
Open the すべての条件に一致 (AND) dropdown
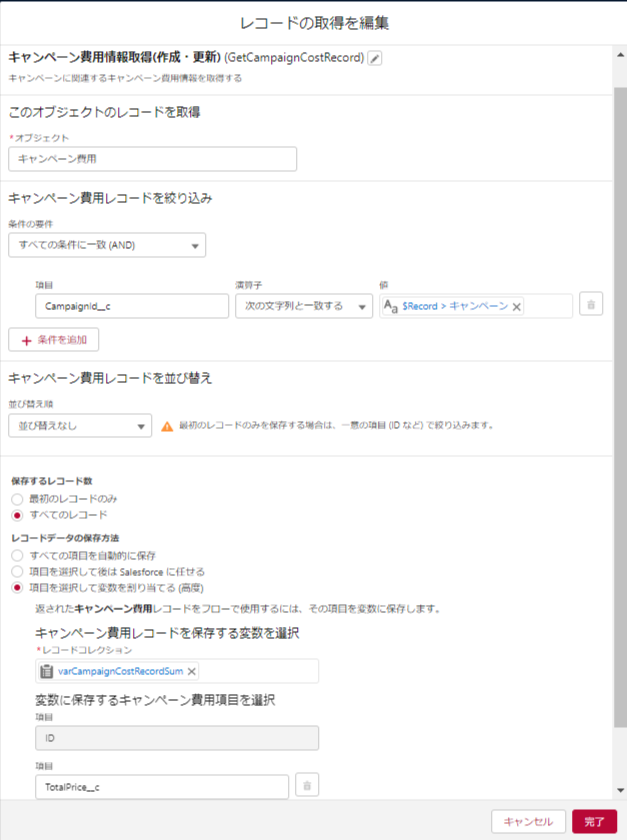pyautogui.click(x=106, y=245)
